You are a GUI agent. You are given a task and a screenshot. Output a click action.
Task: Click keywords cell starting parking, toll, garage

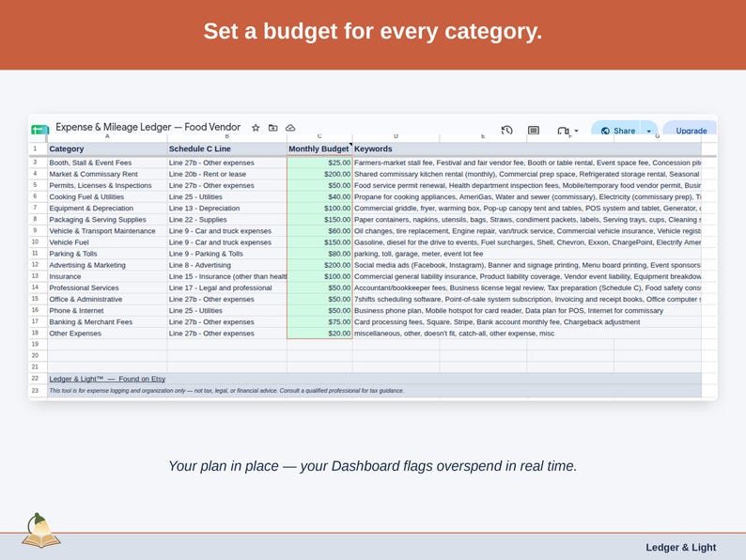tap(527, 254)
